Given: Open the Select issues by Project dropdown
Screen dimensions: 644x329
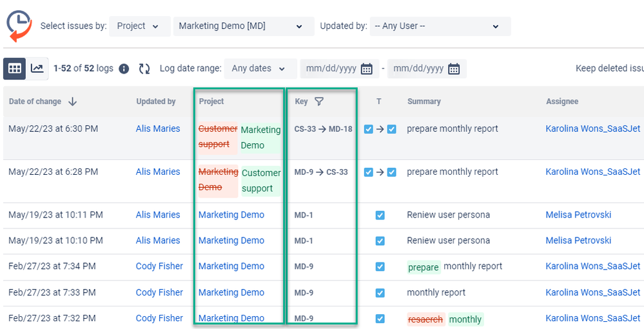Looking at the screenshot, I should (140, 26).
